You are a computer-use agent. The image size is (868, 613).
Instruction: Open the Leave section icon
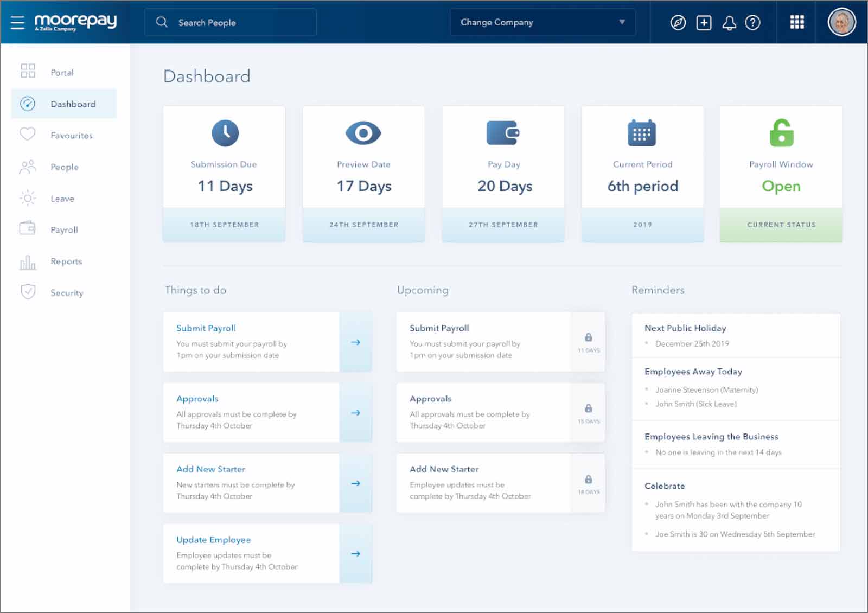click(27, 198)
